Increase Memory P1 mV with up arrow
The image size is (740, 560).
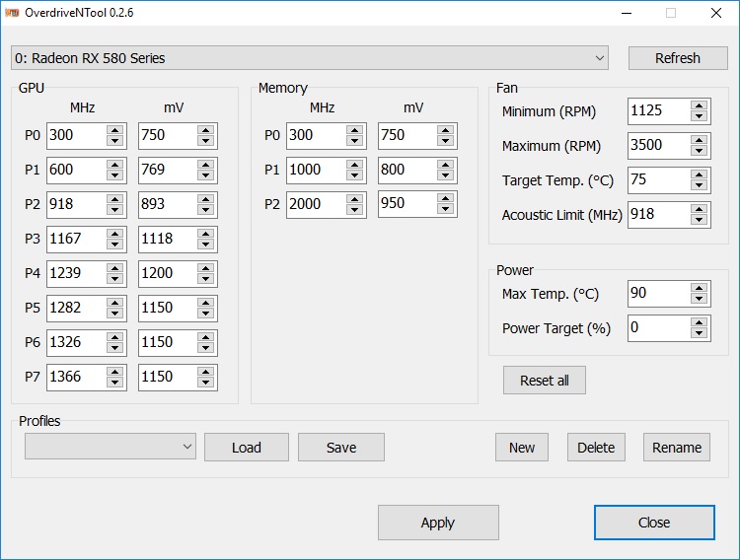point(446,165)
